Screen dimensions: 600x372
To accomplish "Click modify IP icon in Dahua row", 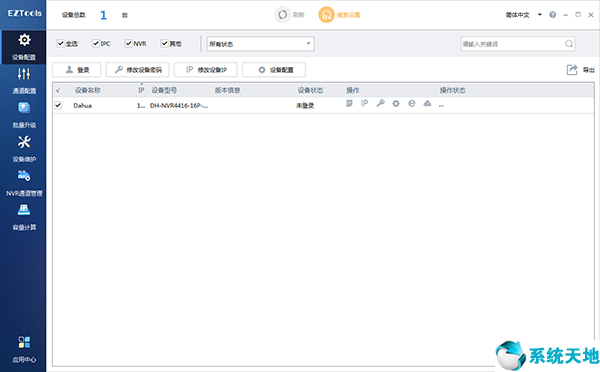I will [x=365, y=103].
